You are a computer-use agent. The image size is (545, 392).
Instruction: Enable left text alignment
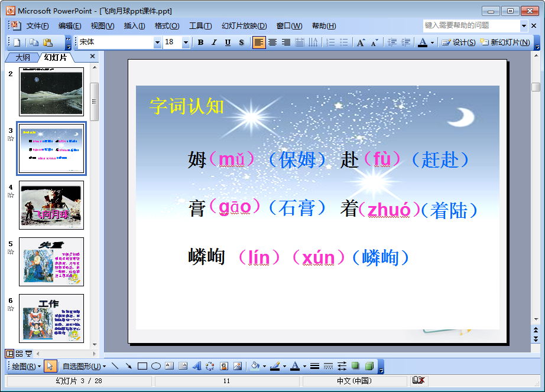point(258,43)
